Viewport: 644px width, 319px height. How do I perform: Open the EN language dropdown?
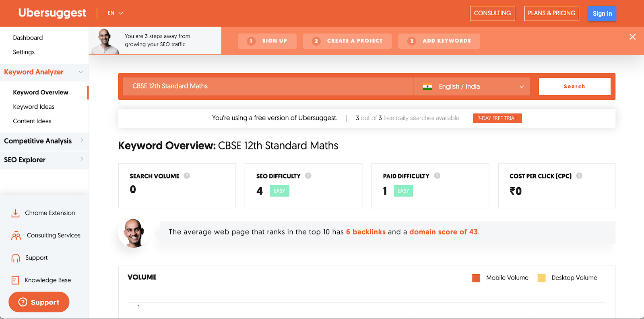(x=116, y=13)
